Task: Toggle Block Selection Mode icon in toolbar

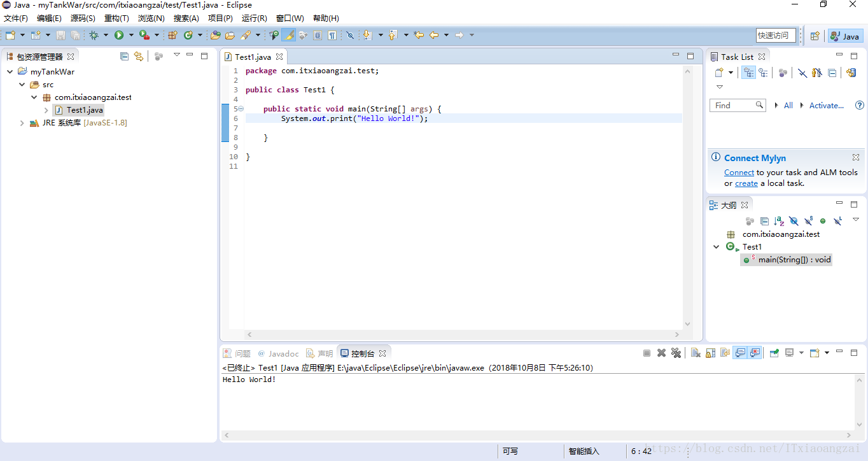Action: 318,36
